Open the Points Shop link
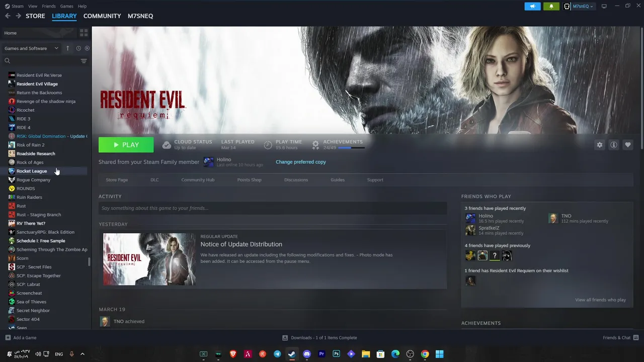The image size is (644, 362). click(249, 180)
